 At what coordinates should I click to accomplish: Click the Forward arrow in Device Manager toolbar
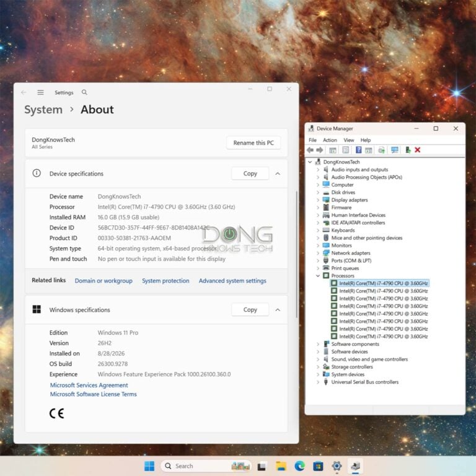(320, 150)
